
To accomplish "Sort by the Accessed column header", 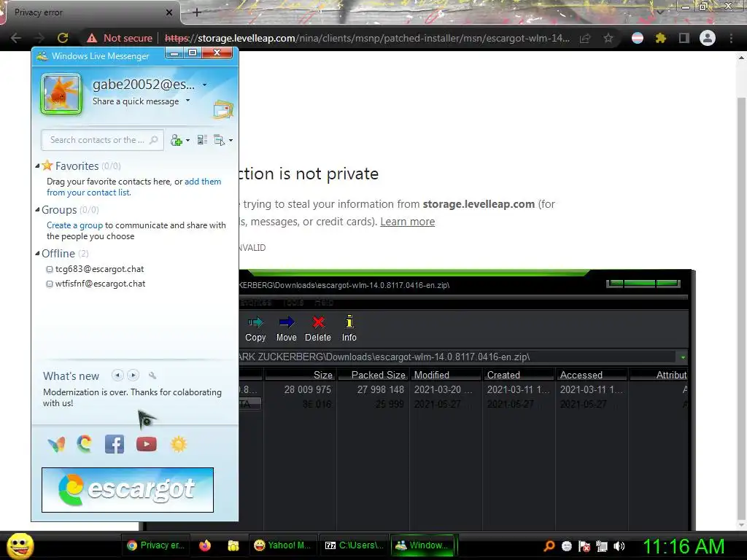I will [592, 375].
